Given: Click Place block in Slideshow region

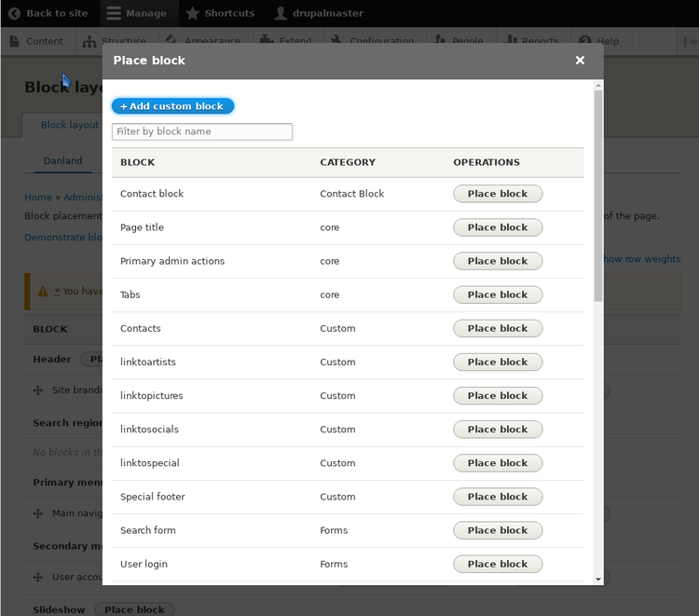Looking at the screenshot, I should point(134,609).
